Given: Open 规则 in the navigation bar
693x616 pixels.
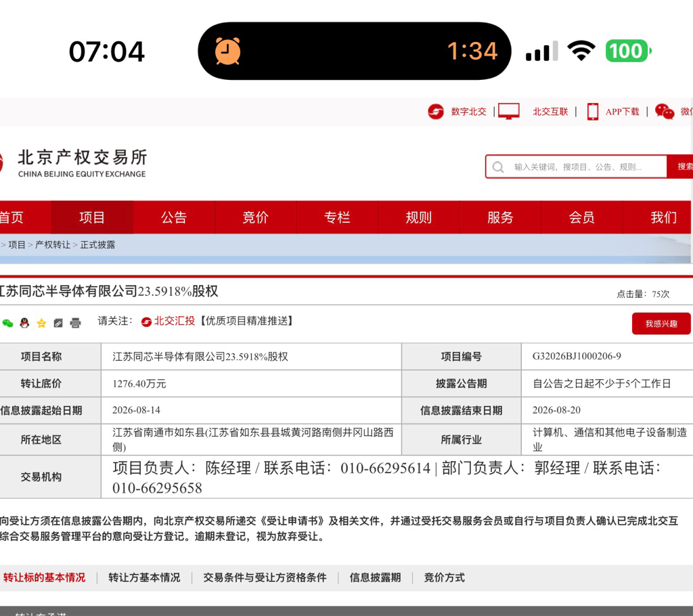Looking at the screenshot, I should point(418,217).
